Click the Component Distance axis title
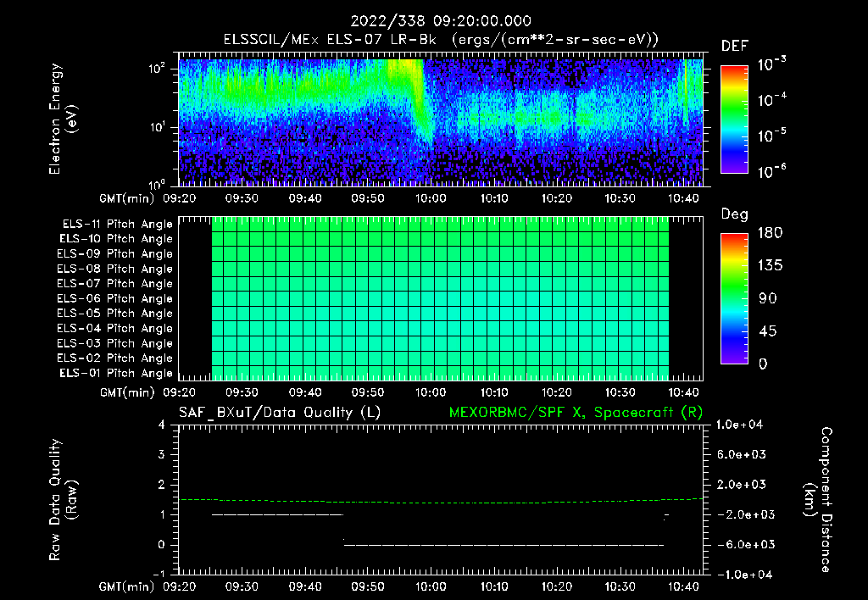The width and height of the screenshot is (868, 600). [818, 500]
